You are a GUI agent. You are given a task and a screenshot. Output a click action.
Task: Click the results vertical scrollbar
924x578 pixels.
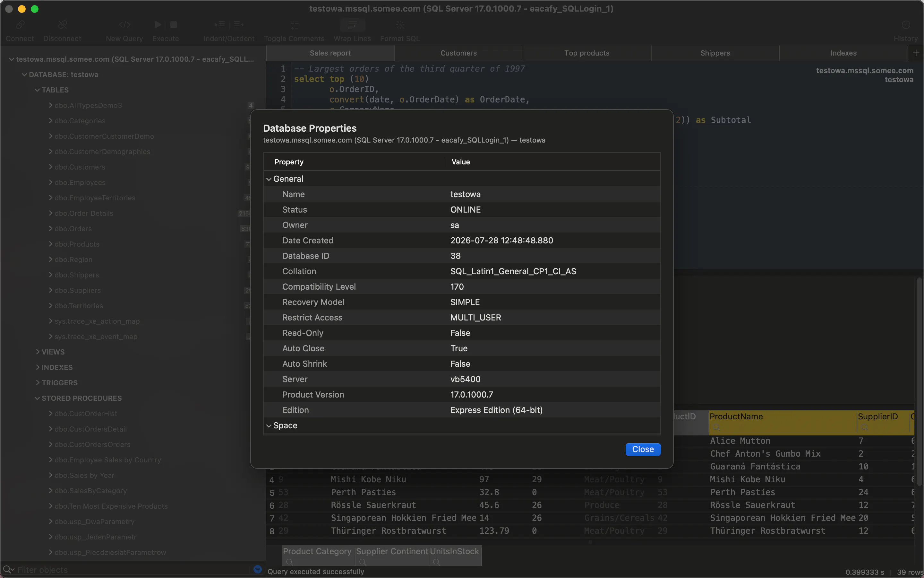coord(920,382)
